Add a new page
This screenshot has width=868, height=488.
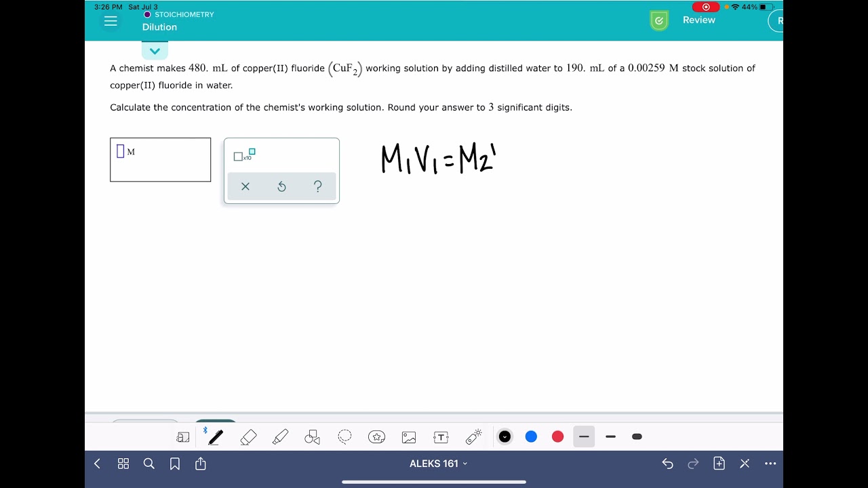719,464
